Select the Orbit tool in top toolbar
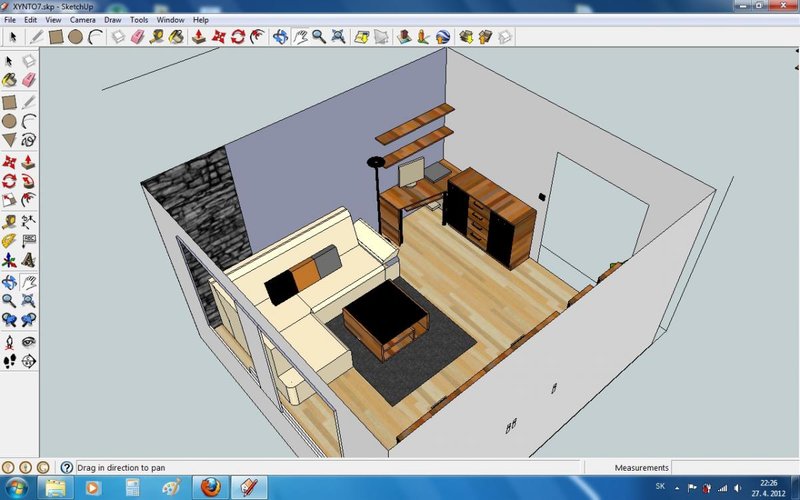Viewport: 800px width, 500px height. pos(280,37)
